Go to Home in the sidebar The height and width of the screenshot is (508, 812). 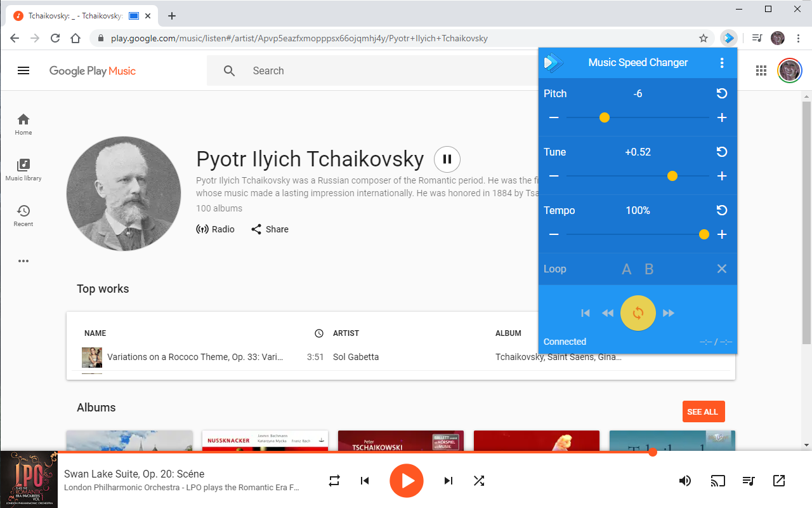pos(23,124)
